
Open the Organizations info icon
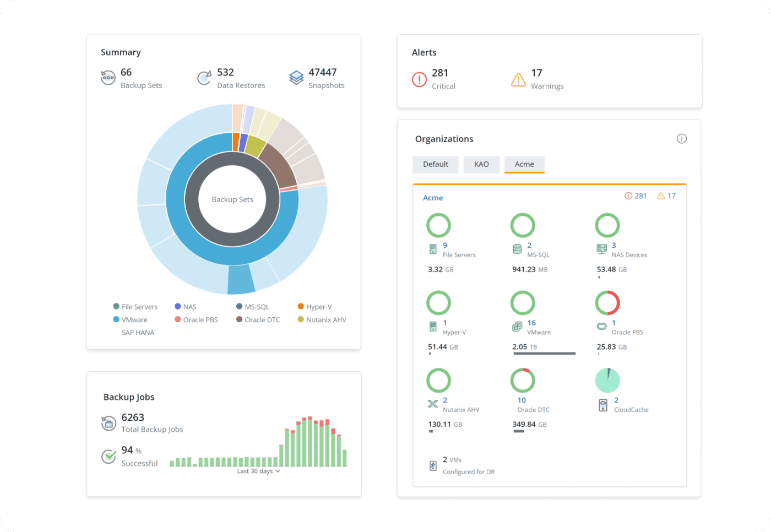point(681,139)
